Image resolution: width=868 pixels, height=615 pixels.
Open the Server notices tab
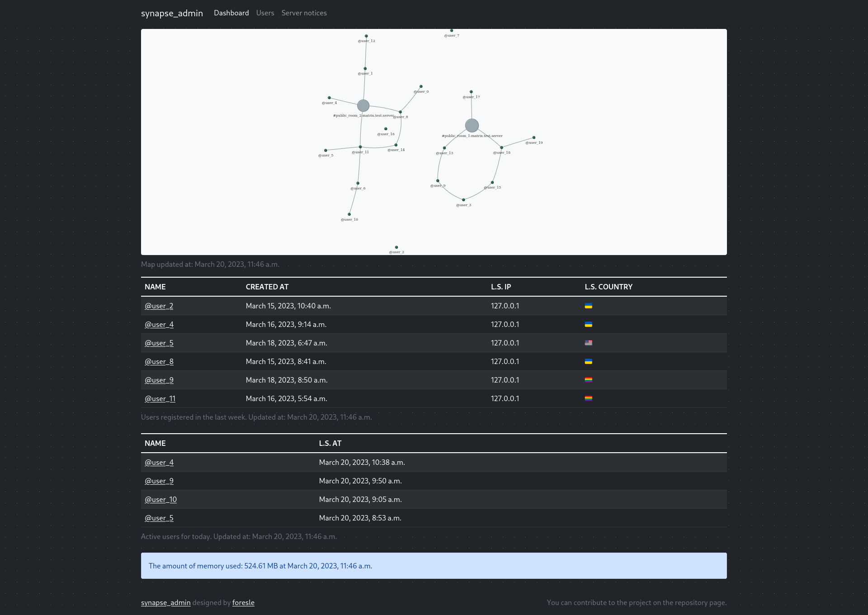(304, 13)
